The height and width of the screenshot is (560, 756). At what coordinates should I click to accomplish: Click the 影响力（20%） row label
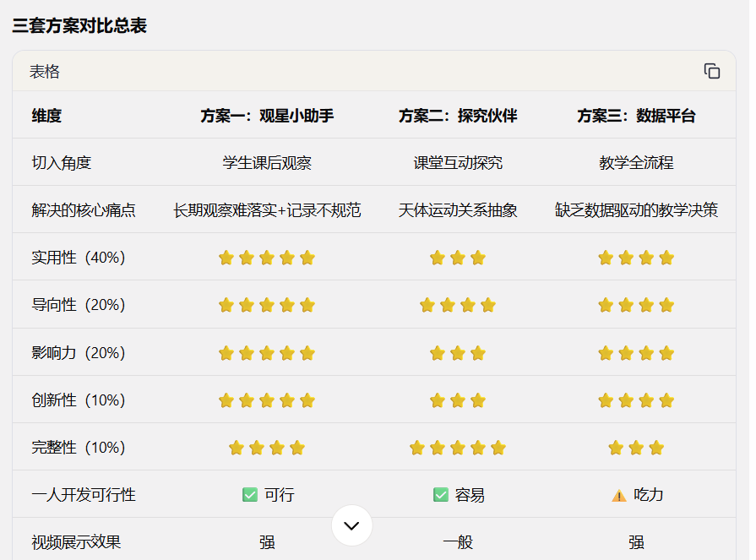79,353
